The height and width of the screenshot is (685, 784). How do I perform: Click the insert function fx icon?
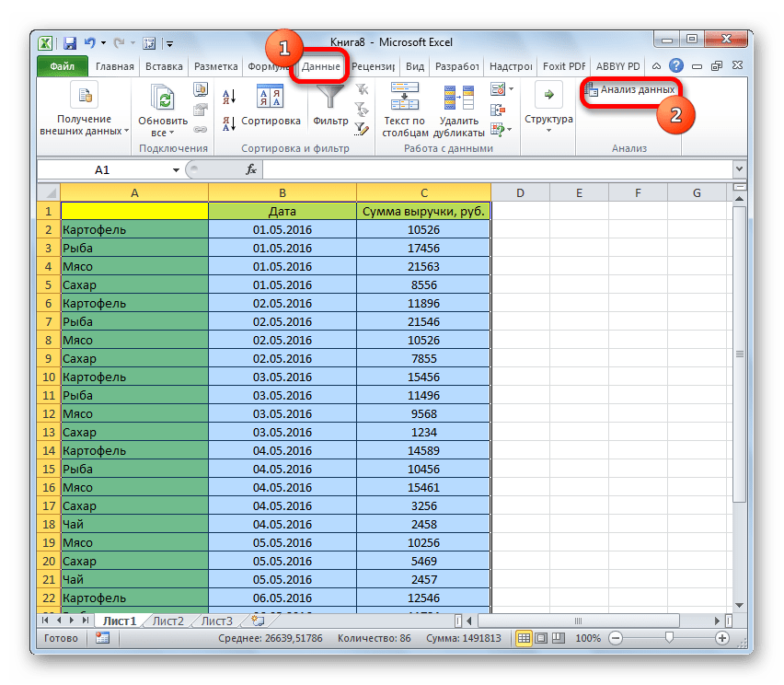coord(250,169)
